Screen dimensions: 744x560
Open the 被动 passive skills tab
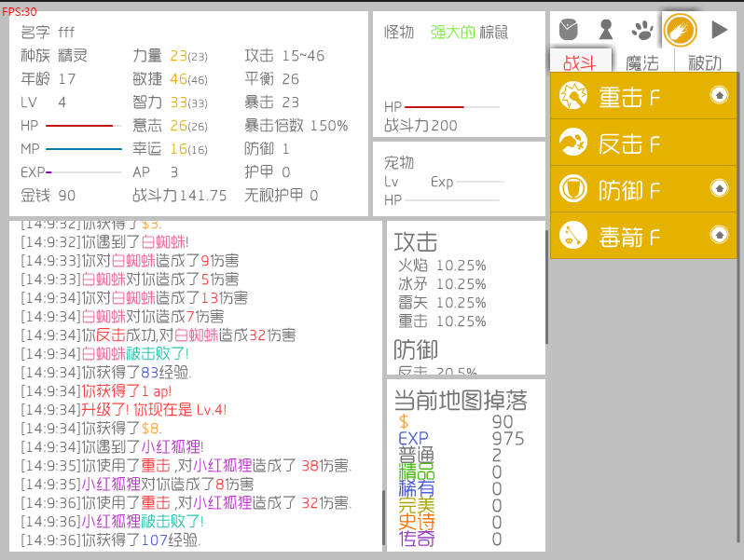(x=705, y=62)
